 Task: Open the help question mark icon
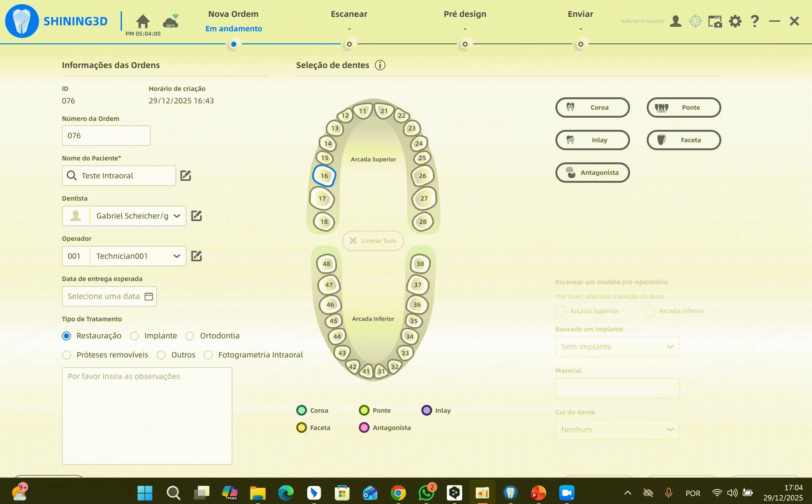point(755,21)
